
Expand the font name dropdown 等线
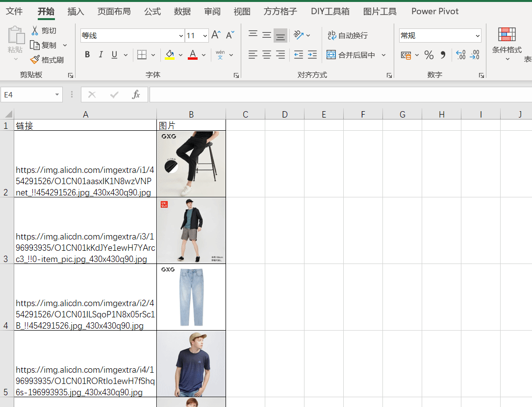181,36
